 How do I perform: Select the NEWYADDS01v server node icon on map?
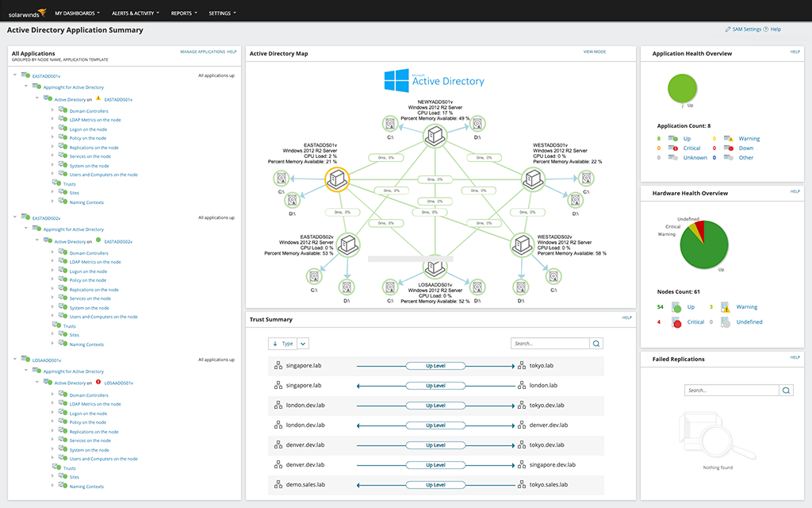point(435,137)
